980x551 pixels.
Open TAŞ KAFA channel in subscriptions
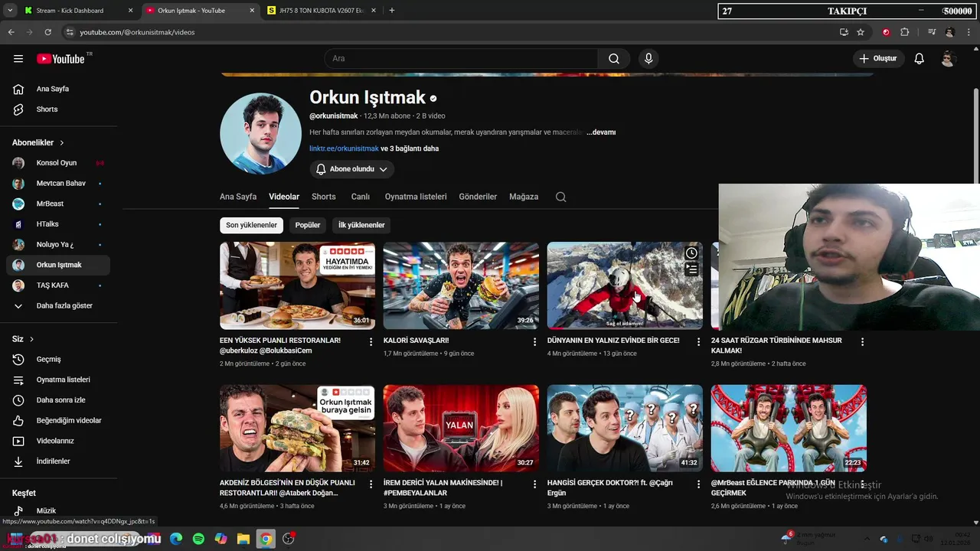point(58,285)
